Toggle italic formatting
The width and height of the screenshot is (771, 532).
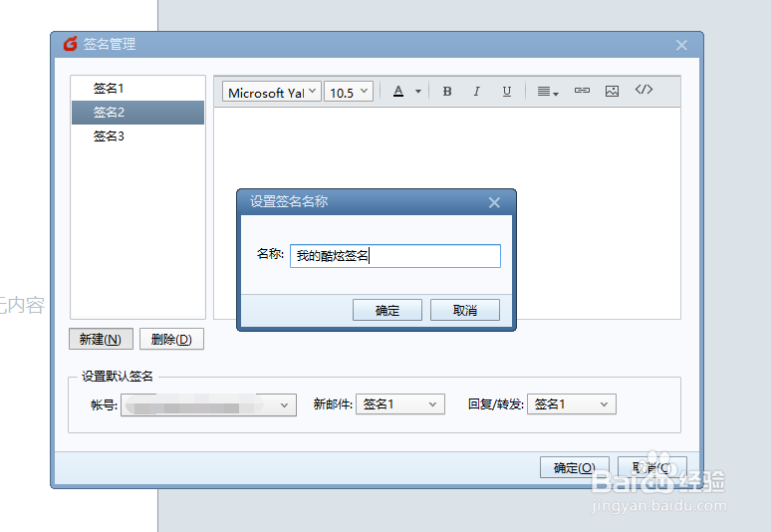point(476,92)
